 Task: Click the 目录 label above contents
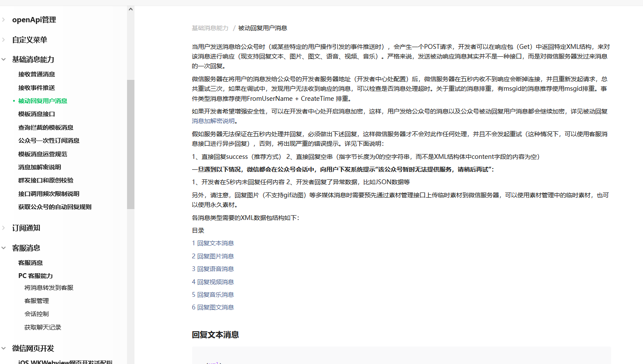(x=198, y=230)
